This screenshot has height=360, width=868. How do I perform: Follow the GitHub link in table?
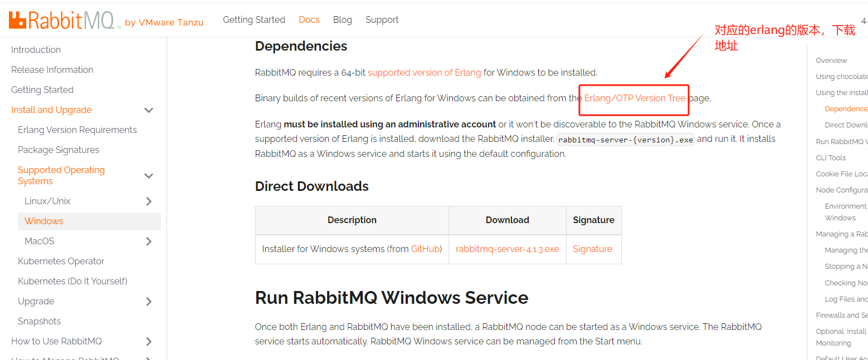tap(425, 249)
